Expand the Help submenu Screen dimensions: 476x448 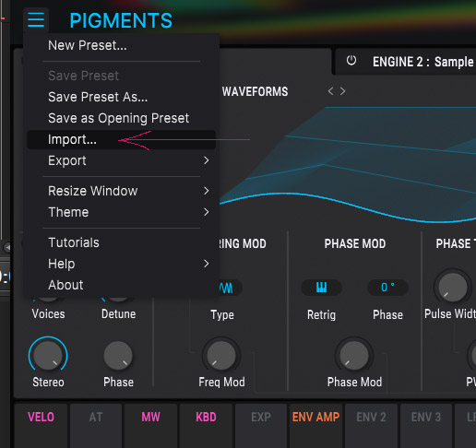tap(121, 264)
